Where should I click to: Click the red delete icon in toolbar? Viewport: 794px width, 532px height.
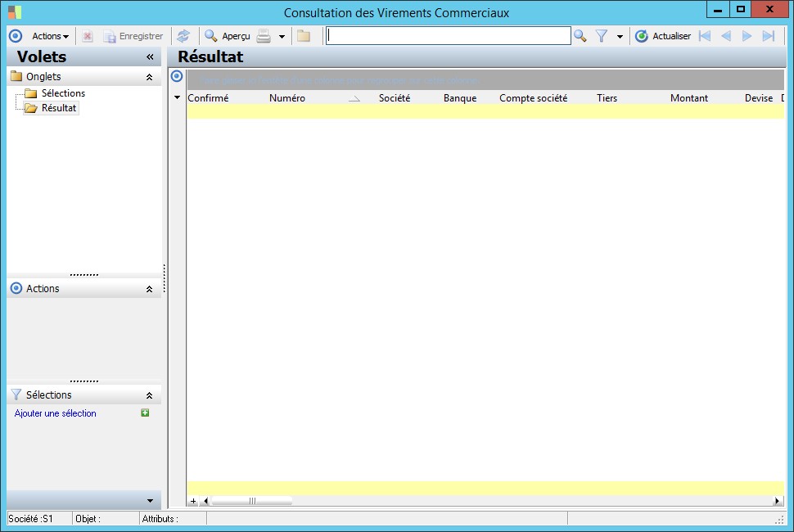[x=88, y=36]
